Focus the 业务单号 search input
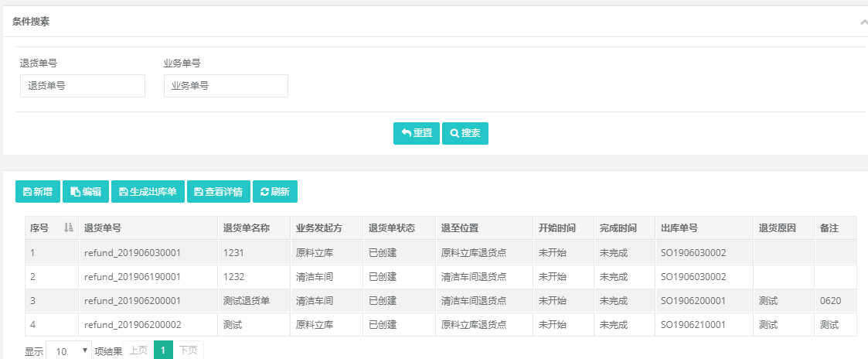 pos(226,86)
